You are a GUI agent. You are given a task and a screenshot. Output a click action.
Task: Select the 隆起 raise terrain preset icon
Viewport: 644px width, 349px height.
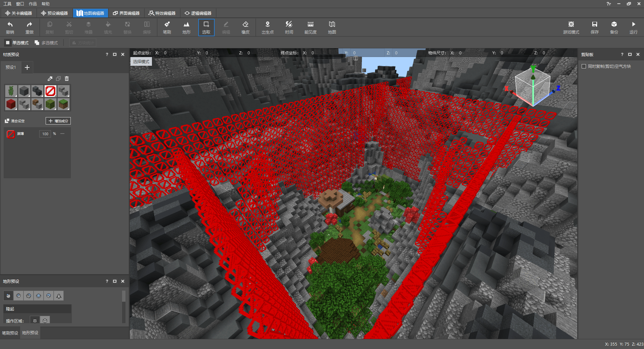[8, 296]
